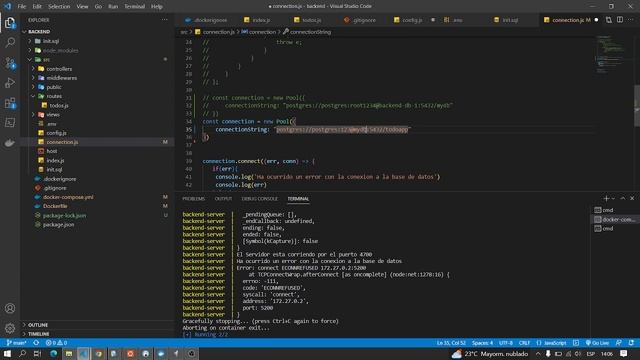Viewport: 640px width, 360px height.
Task: Click Spaces: 4 indentation setting
Action: [482, 343]
